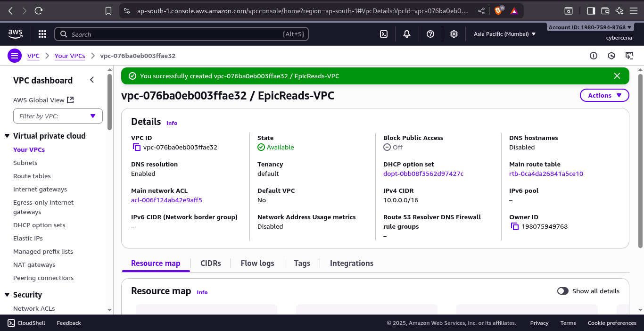Open Peering connections in the sidebar
This screenshot has height=331, width=644.
coord(43,278)
